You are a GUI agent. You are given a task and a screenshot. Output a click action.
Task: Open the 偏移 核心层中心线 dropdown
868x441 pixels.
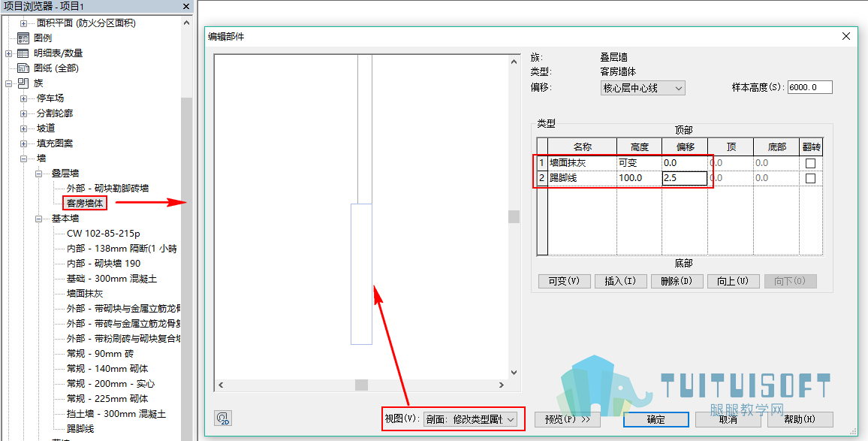(x=643, y=88)
